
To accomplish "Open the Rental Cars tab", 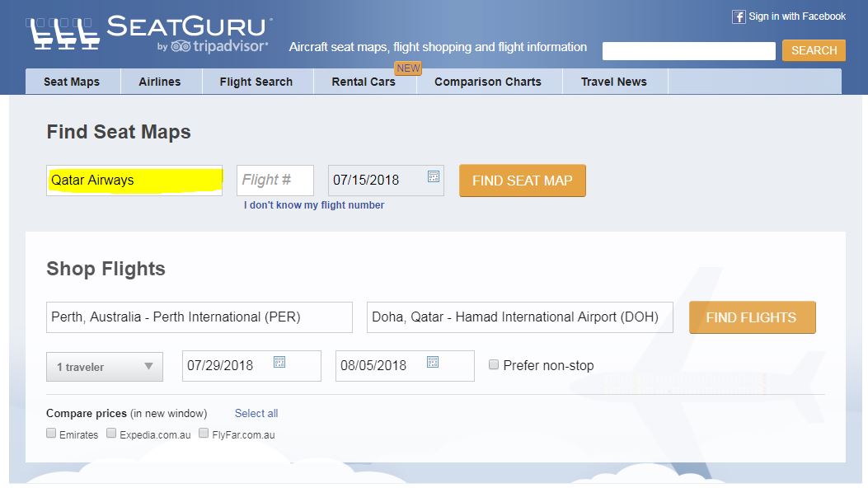I will click(364, 82).
